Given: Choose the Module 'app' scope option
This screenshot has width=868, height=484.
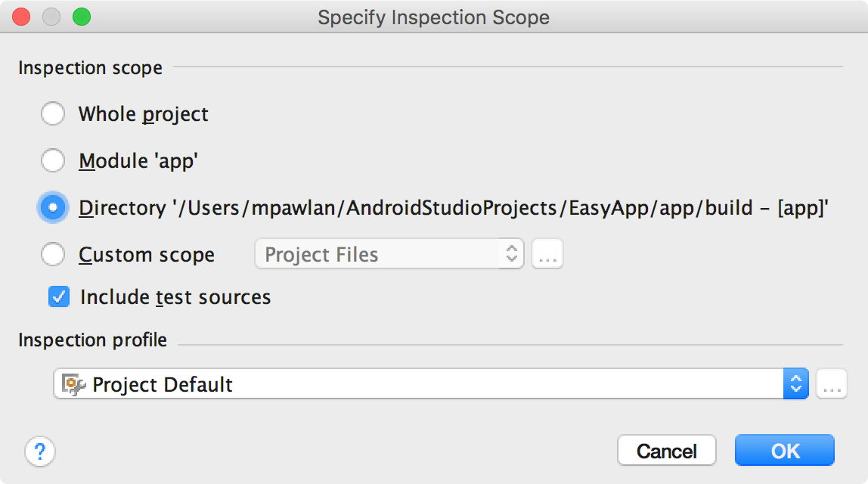Looking at the screenshot, I should (x=53, y=161).
